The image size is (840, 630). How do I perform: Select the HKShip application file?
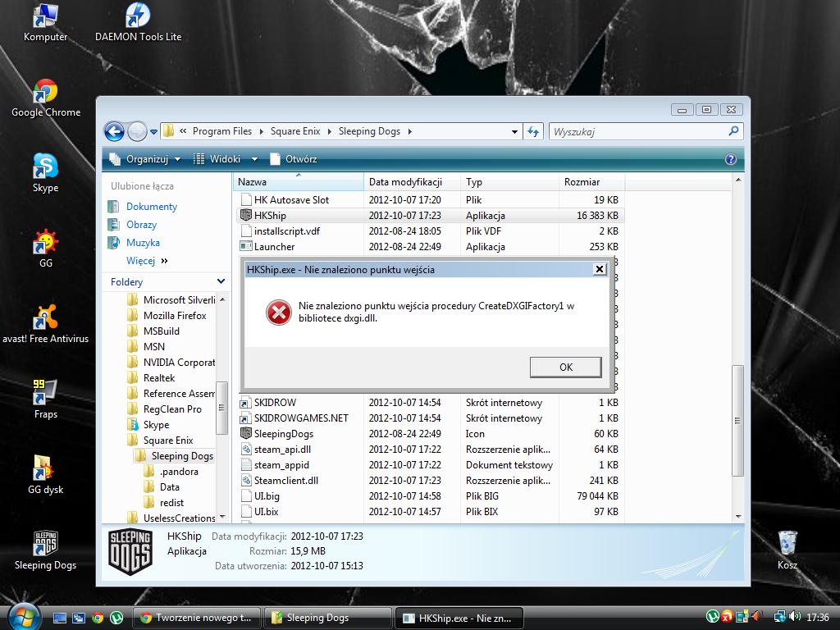(x=430, y=216)
